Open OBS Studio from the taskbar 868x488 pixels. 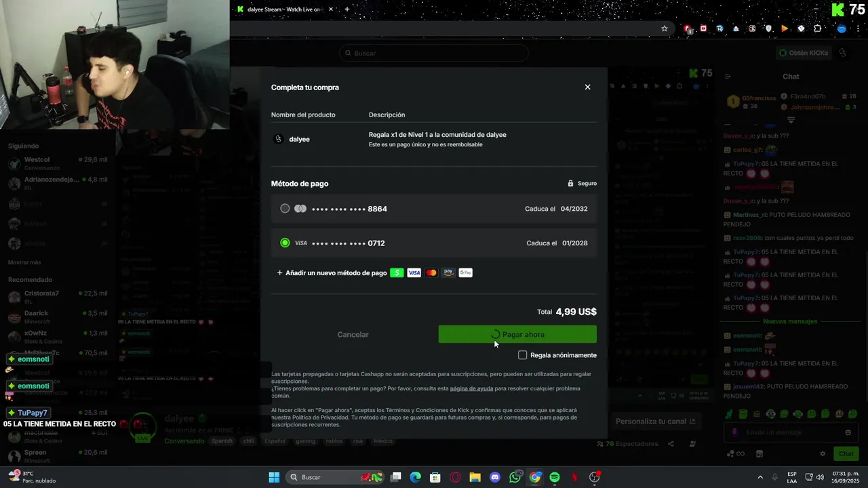click(x=595, y=477)
